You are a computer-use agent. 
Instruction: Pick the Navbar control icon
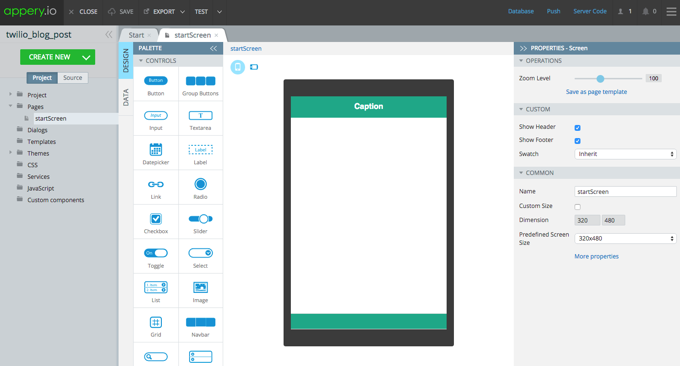(200, 322)
